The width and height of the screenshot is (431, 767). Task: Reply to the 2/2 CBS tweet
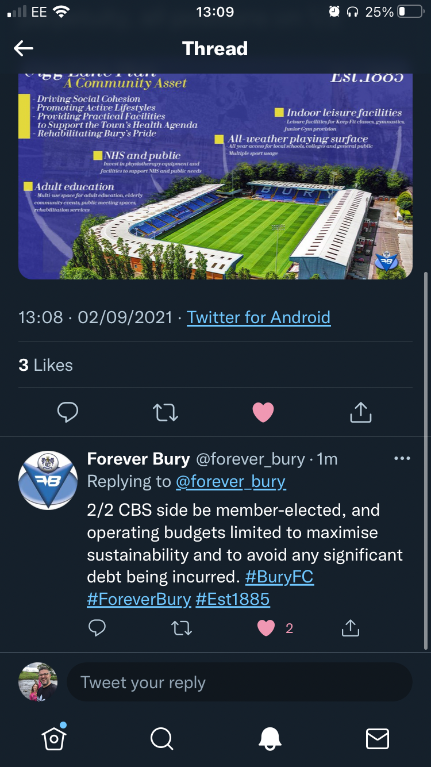97,628
